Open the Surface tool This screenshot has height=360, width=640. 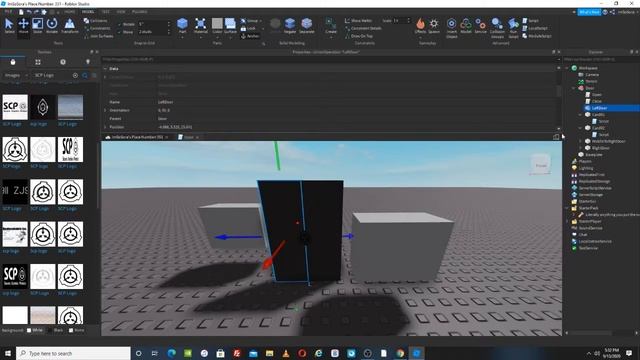[x=230, y=26]
